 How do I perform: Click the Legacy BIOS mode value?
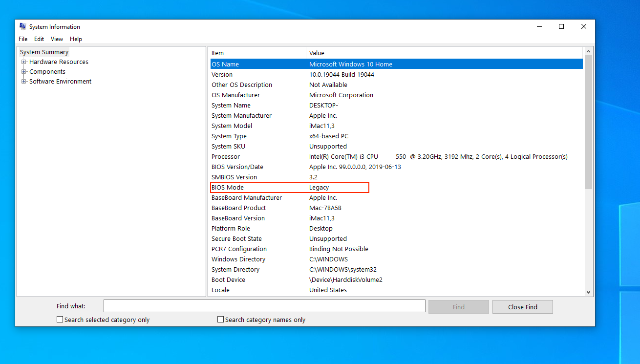coord(319,187)
